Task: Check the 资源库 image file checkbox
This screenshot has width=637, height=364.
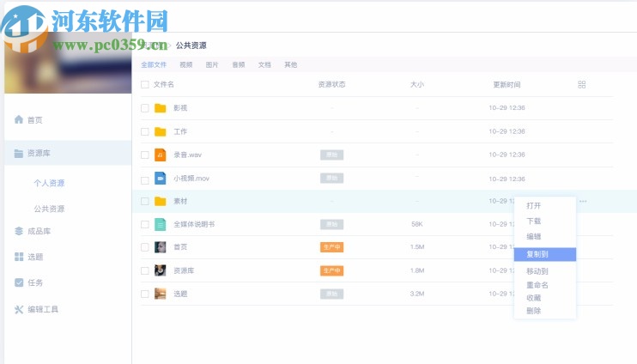Action: click(144, 270)
